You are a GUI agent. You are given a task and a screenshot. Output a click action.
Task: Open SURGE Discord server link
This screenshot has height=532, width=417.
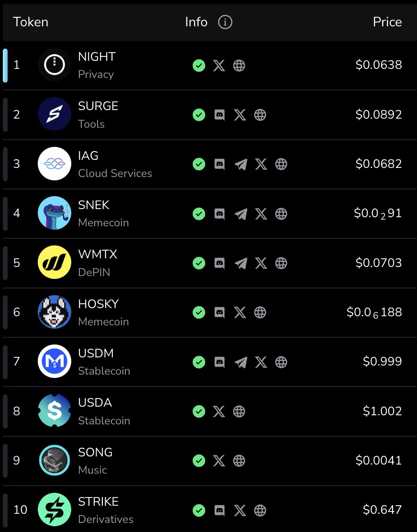point(220,115)
